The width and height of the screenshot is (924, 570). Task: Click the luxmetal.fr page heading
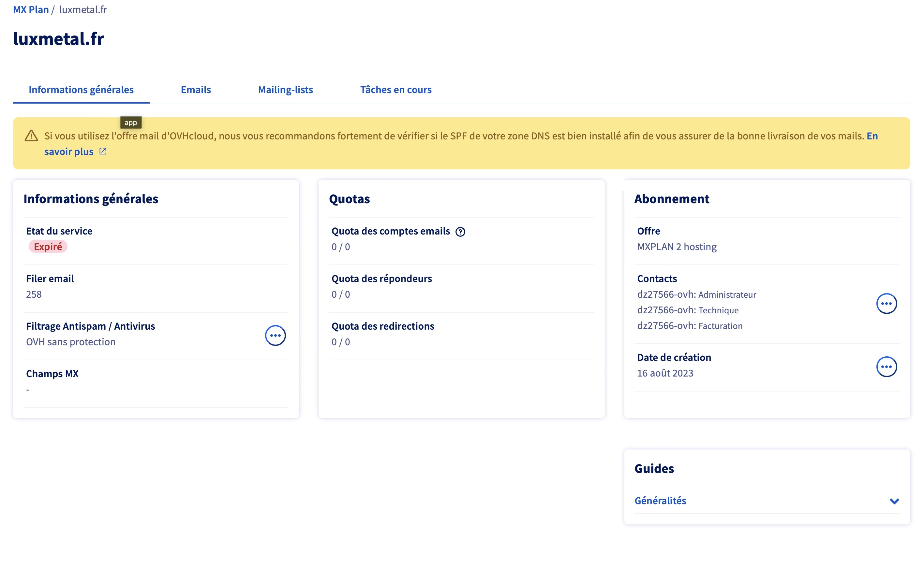[58, 39]
